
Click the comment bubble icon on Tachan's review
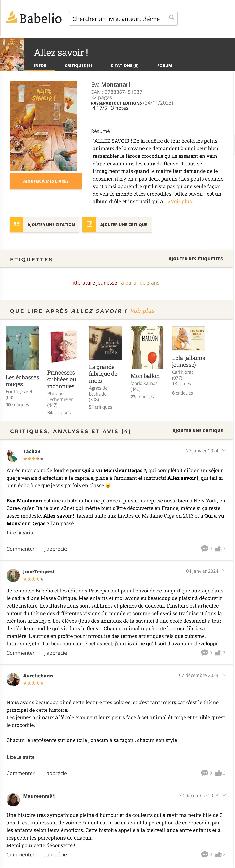pyautogui.click(x=204, y=549)
